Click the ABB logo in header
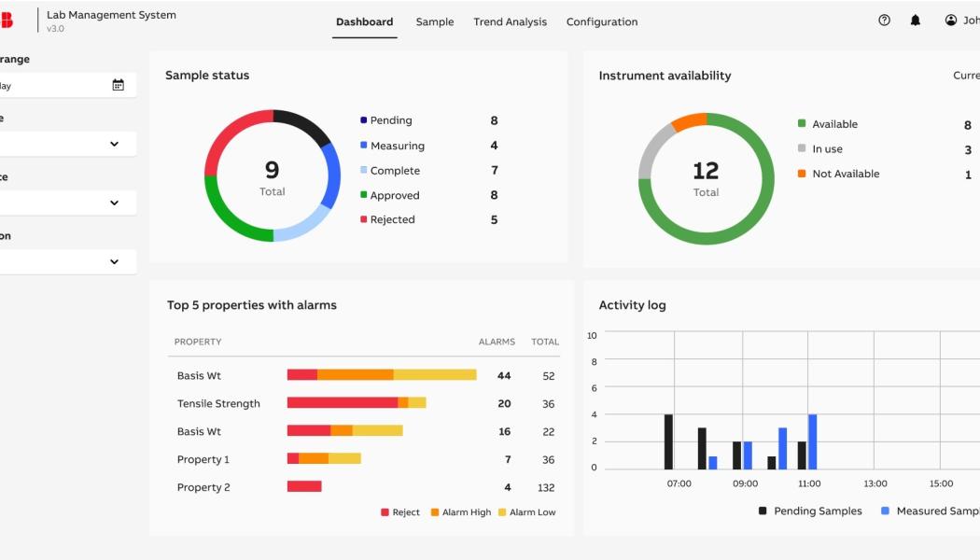This screenshot has height=560, width=980. pyautogui.click(x=7, y=21)
